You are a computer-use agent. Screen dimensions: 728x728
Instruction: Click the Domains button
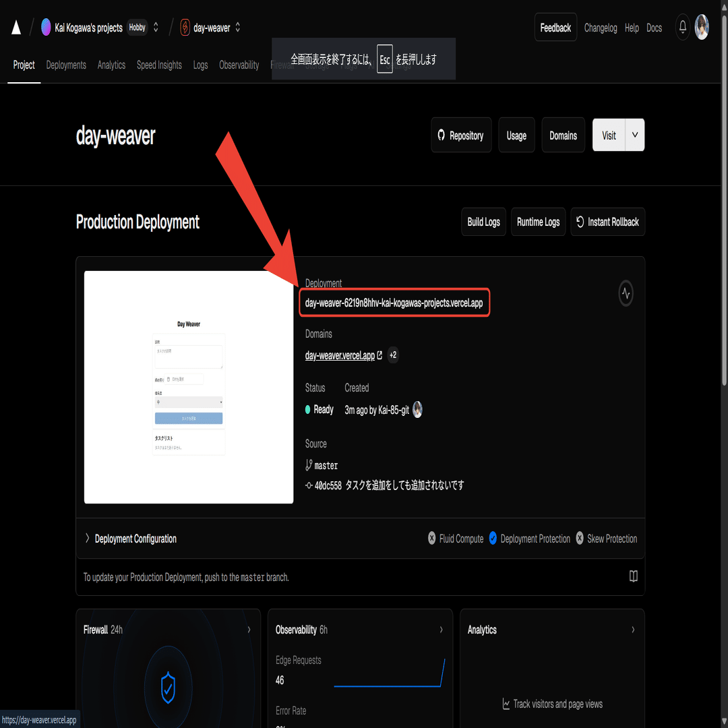click(563, 135)
